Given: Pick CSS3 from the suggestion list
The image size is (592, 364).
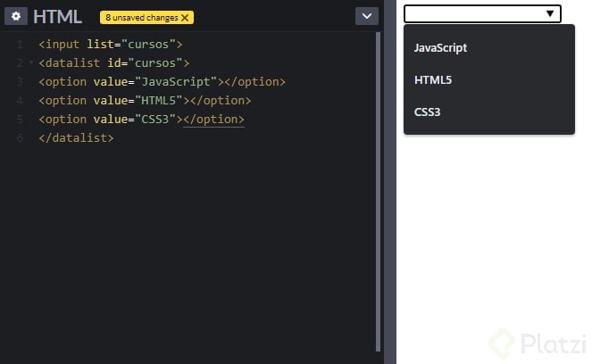Looking at the screenshot, I should click(428, 112).
